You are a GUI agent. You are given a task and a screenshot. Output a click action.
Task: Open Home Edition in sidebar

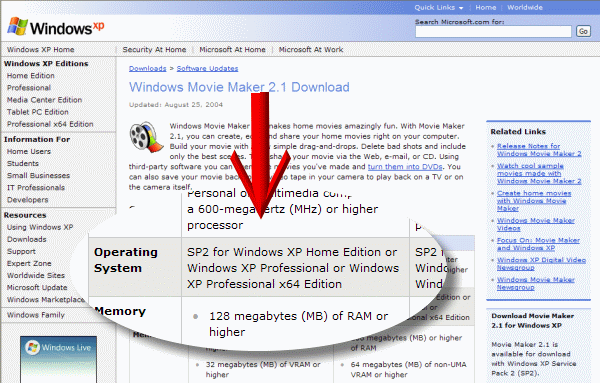tap(31, 76)
